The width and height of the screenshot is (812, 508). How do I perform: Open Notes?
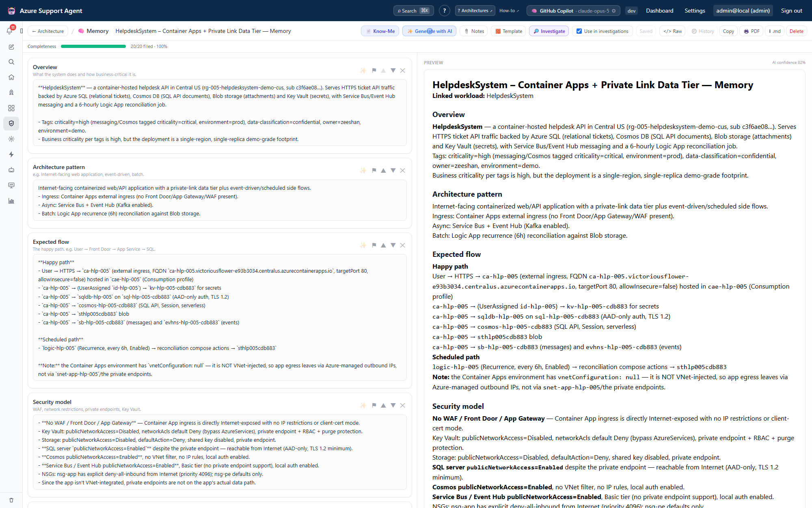coord(474,31)
